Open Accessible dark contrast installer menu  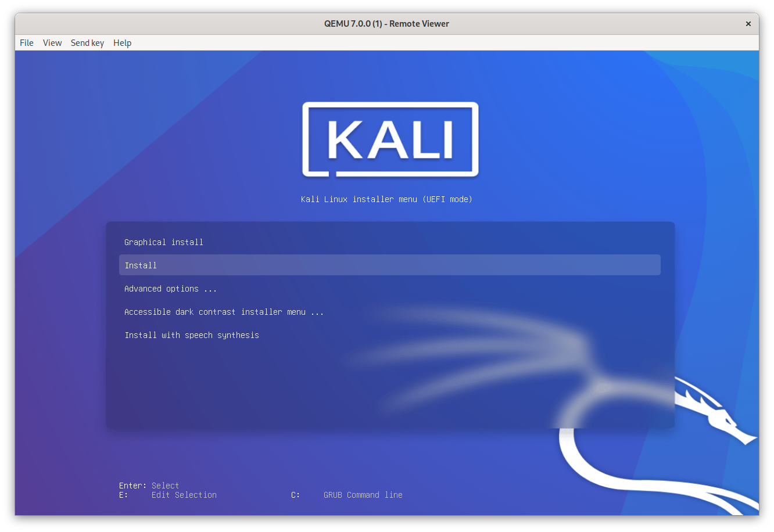[x=224, y=312]
